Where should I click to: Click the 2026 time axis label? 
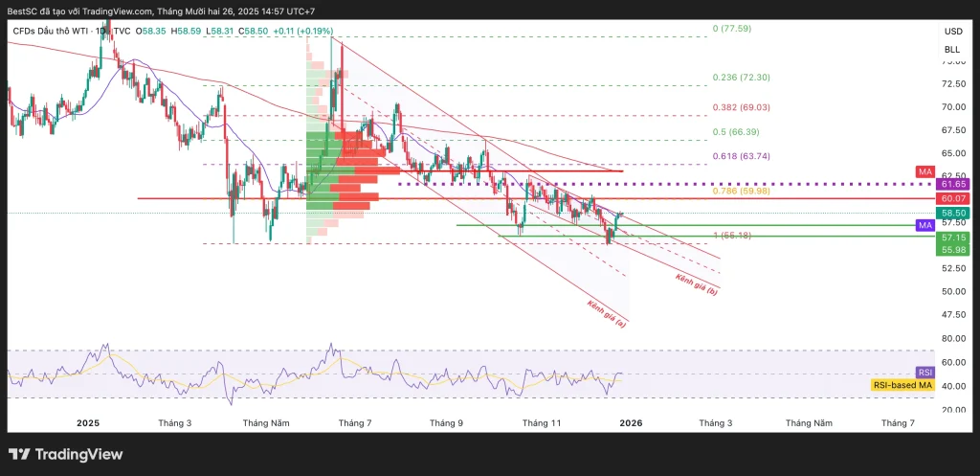(631, 422)
